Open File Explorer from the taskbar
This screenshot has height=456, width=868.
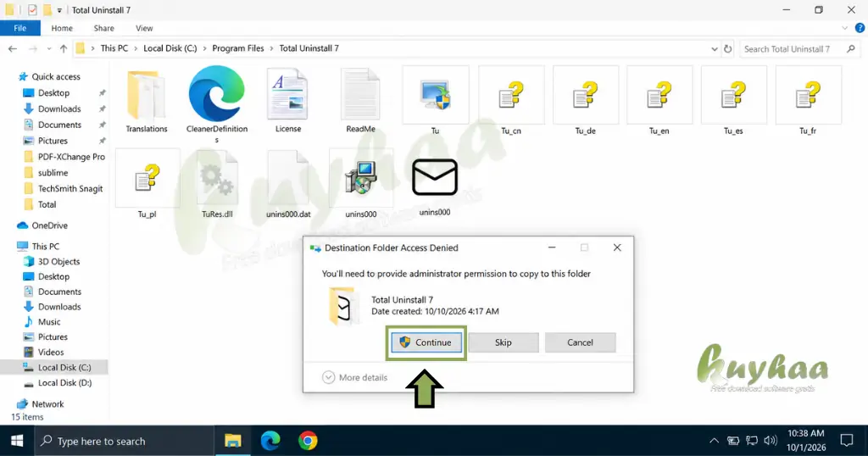232,441
